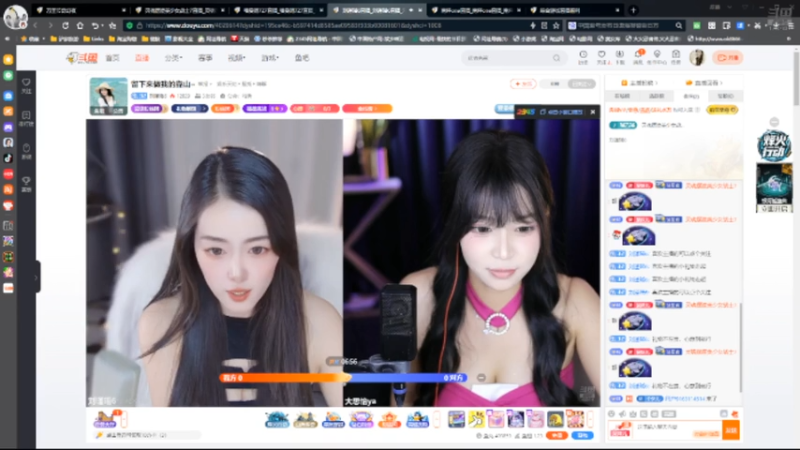Reload the current page
800x450 pixels.
65,26
